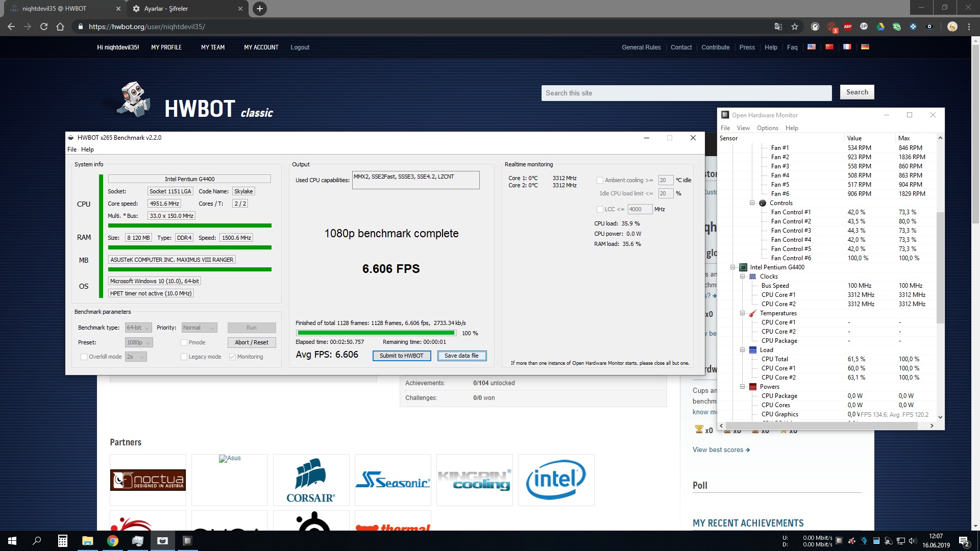The height and width of the screenshot is (551, 980).
Task: Open View menu in Open Hardware Monitor
Action: (743, 128)
